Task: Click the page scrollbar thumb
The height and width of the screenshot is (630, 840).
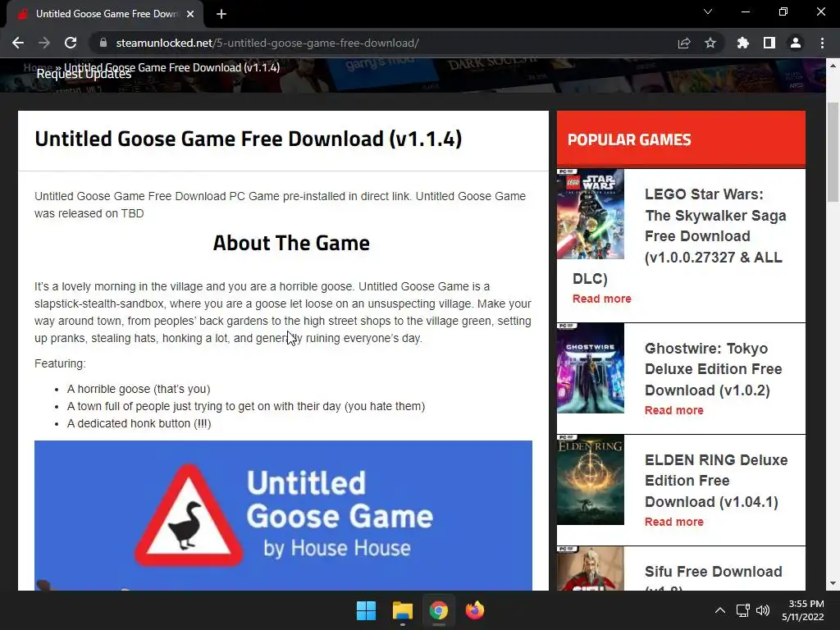Action: (833, 152)
